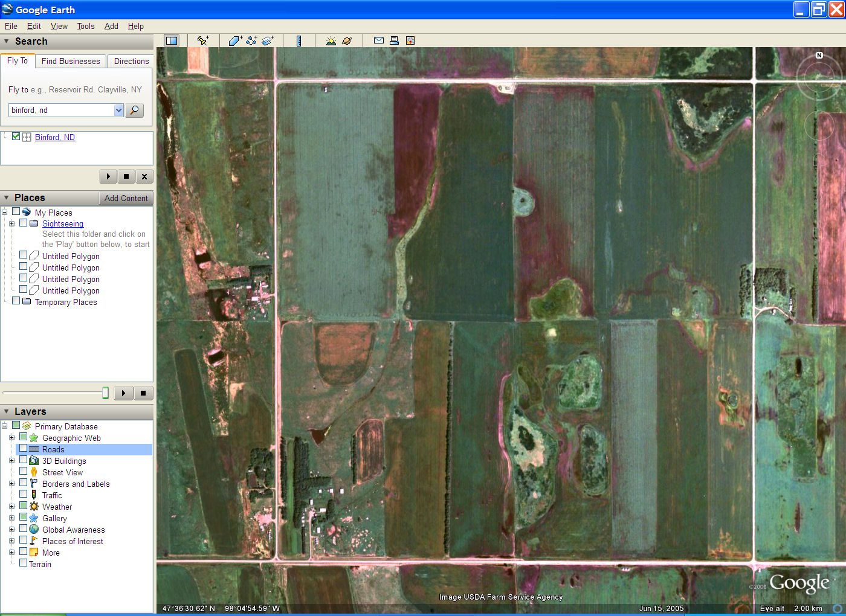This screenshot has width=846, height=616.
Task: Open the View menu
Action: 59,26
